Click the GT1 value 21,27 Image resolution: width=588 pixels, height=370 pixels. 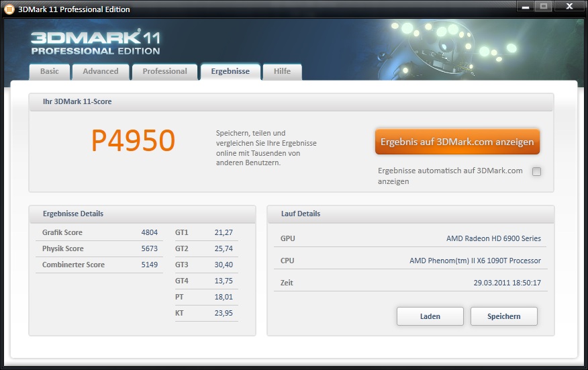pos(224,232)
